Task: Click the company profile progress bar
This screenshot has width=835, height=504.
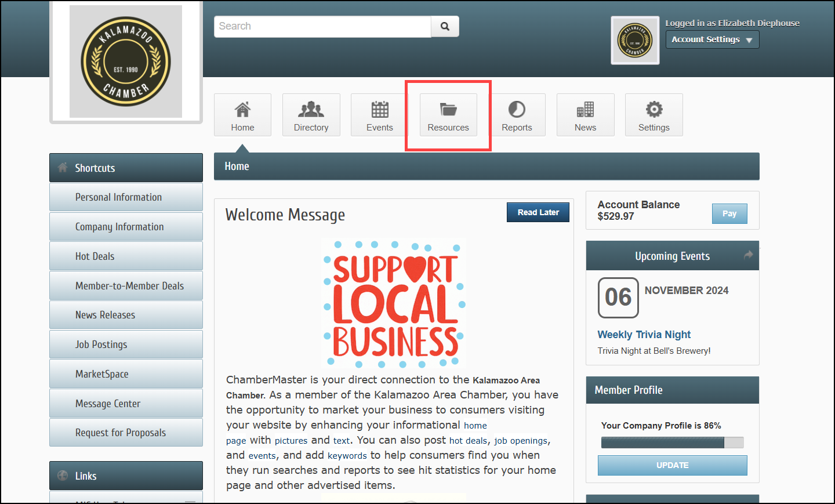Action: tap(673, 443)
